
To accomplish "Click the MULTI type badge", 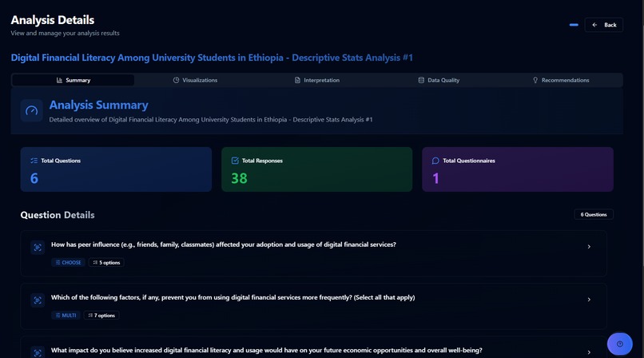I will click(x=66, y=316).
